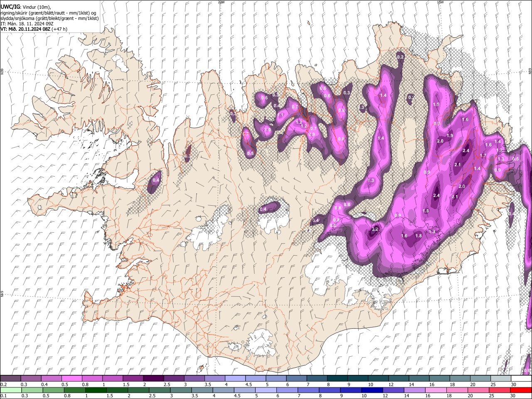Click the 4–4.5 light periwinkle swatch in upper legend

click(x=234, y=379)
